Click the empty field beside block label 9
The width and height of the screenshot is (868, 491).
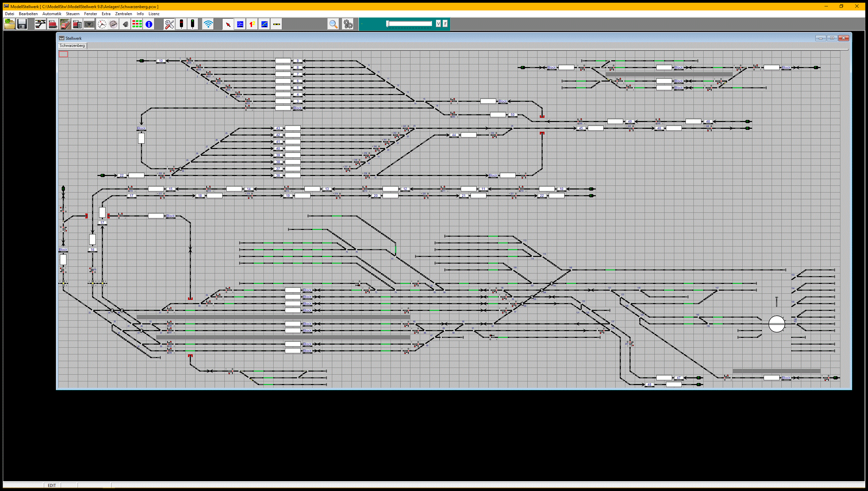283,61
